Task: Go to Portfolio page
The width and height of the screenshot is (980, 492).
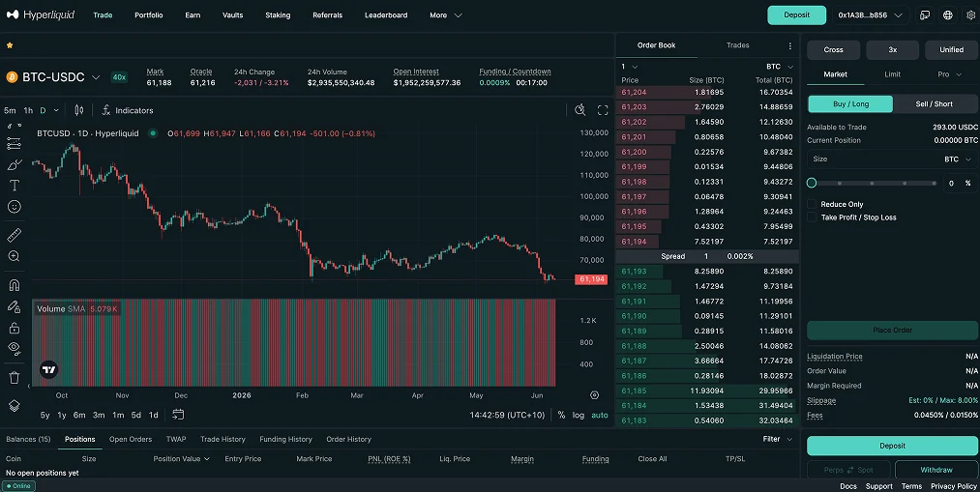Action: pos(149,15)
